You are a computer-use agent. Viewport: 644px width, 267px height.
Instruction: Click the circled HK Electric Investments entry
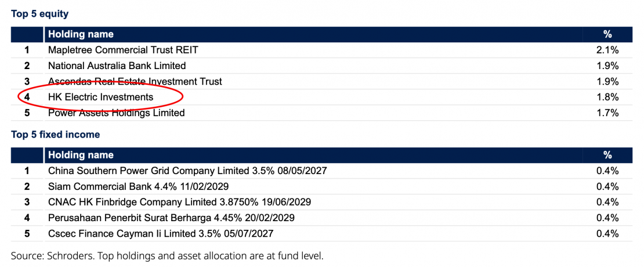point(100,97)
